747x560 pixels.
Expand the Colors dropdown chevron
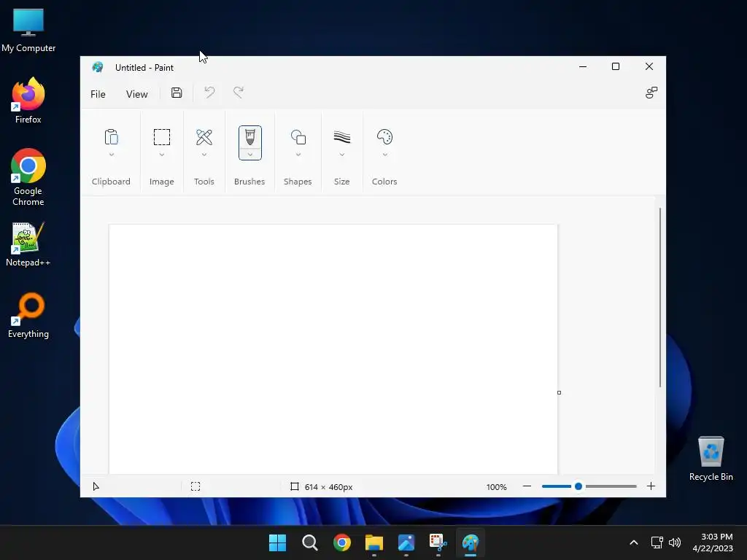384,155
